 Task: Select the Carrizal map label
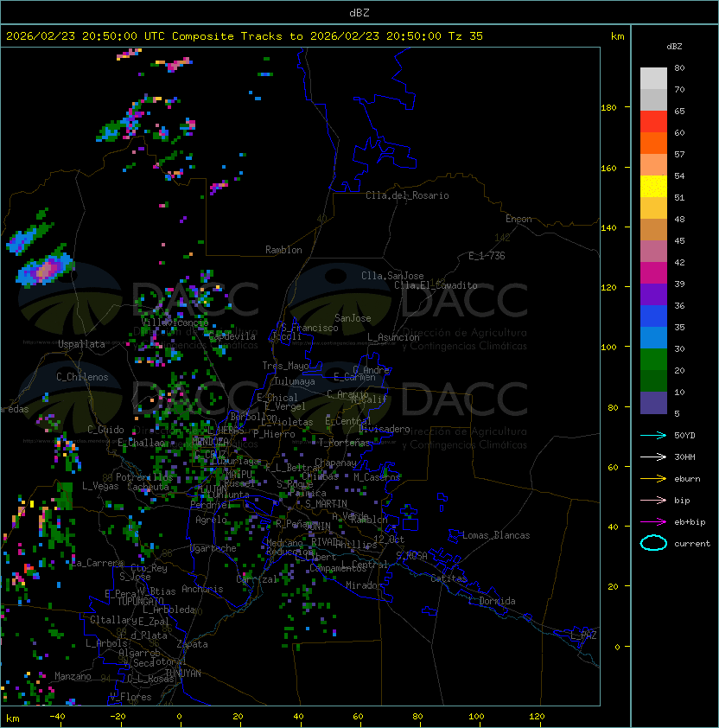click(x=257, y=579)
